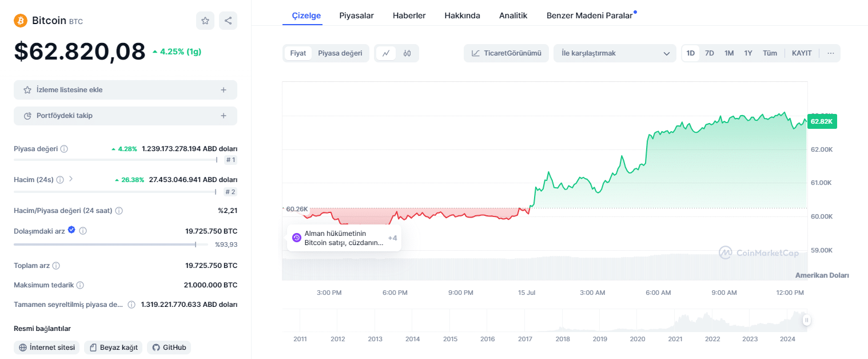Open İle karşılaştırmak dropdown
Image resolution: width=868 pixels, height=359 pixels.
coord(615,53)
